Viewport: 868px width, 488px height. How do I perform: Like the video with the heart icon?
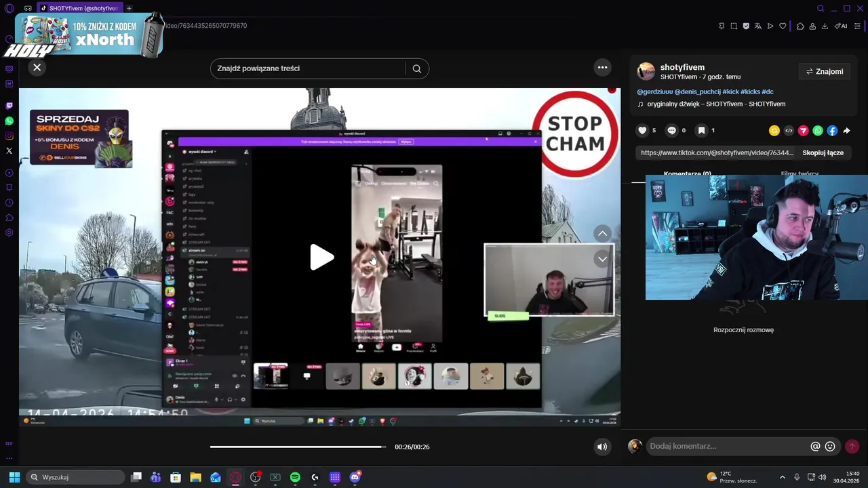pyautogui.click(x=642, y=130)
